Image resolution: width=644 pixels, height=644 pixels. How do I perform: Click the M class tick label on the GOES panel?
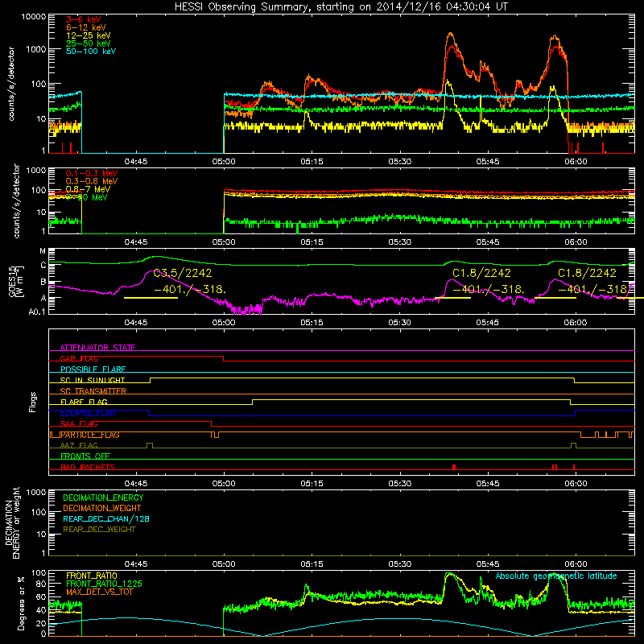click(x=43, y=251)
